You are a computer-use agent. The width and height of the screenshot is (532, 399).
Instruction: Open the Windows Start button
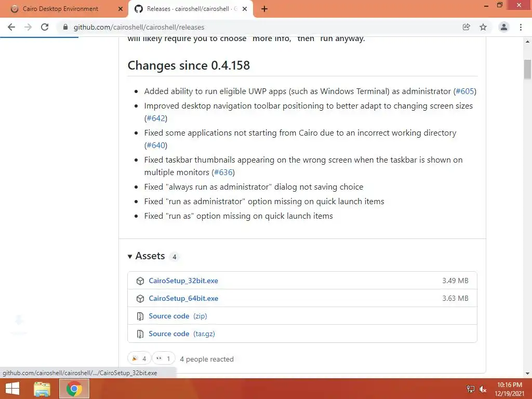click(x=12, y=389)
